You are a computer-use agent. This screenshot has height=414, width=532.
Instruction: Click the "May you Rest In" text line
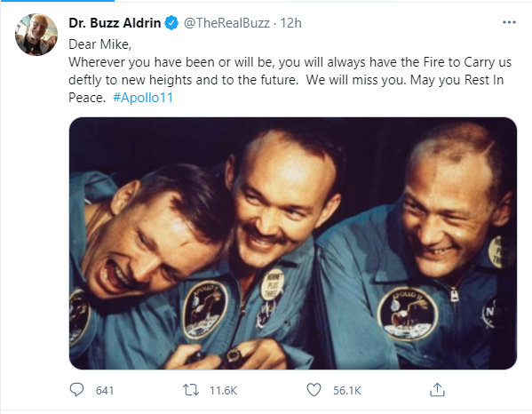tap(457, 80)
